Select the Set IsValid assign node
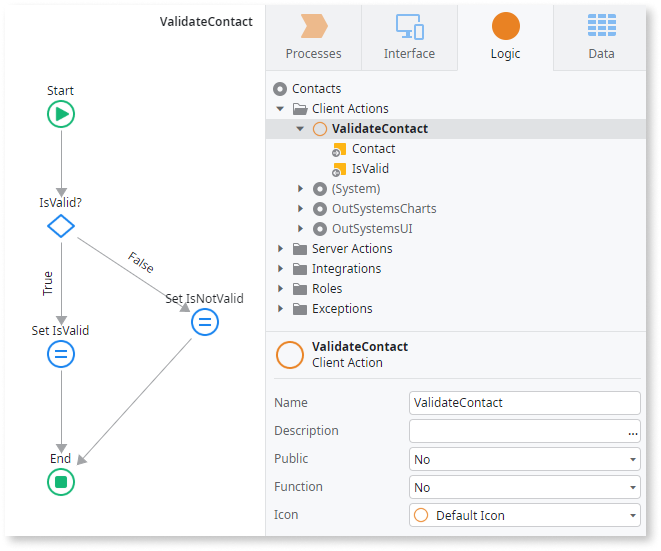 61,354
